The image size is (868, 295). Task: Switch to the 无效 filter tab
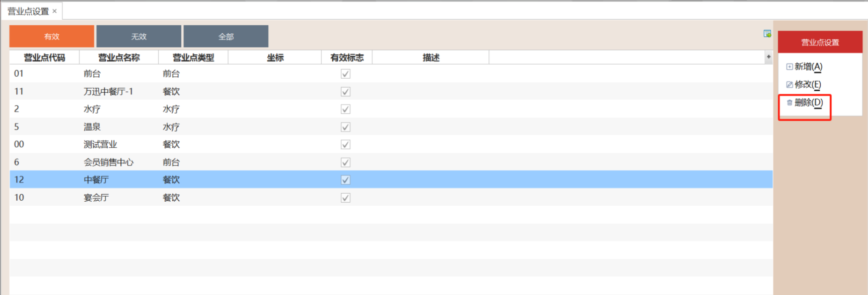pos(138,36)
